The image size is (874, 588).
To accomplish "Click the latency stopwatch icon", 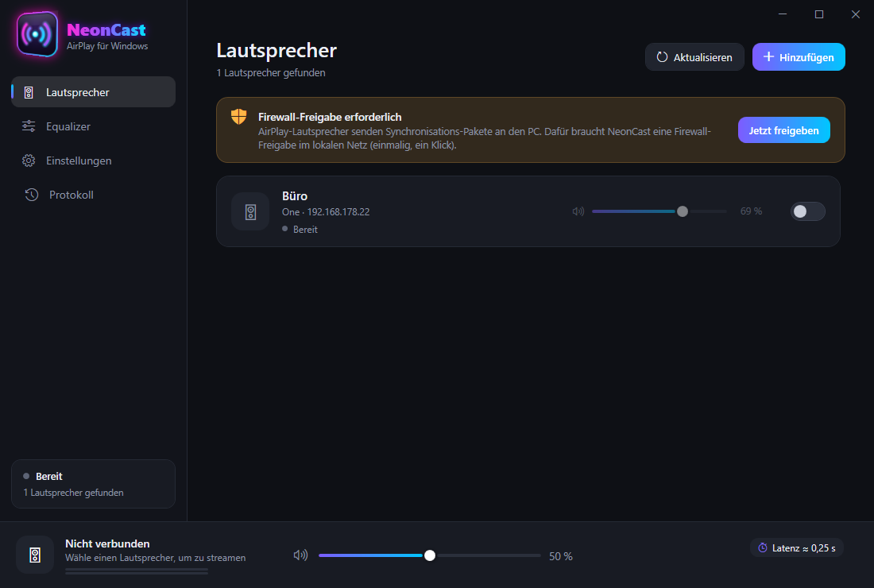I will click(763, 547).
